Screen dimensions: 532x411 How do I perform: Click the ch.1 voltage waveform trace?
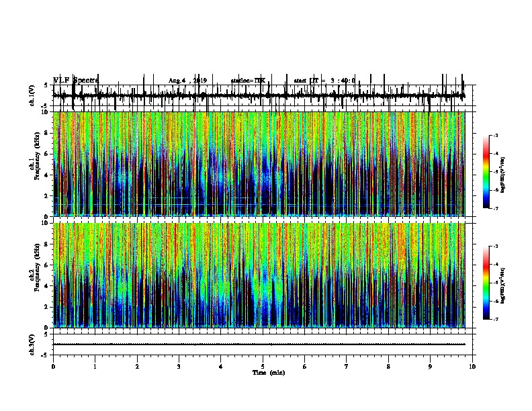(259, 96)
